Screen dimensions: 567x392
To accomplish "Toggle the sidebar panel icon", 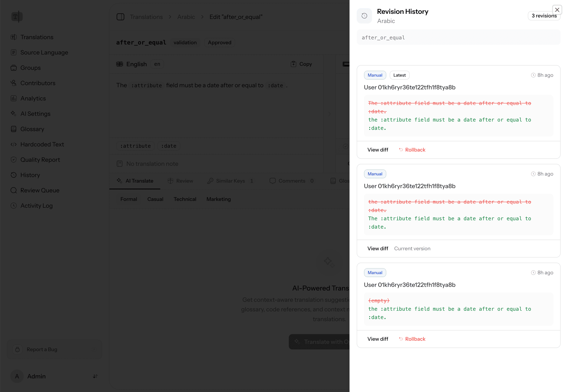I will [120, 17].
